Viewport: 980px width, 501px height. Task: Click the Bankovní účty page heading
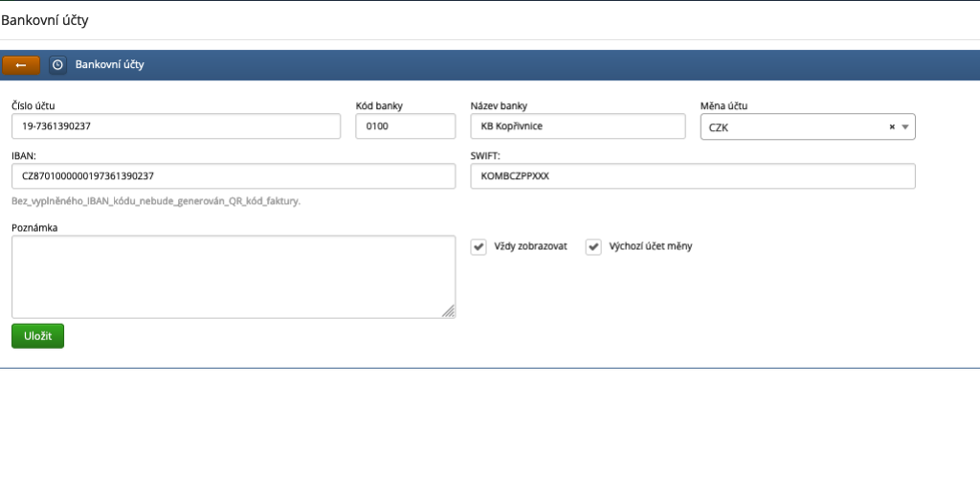[x=50, y=19]
